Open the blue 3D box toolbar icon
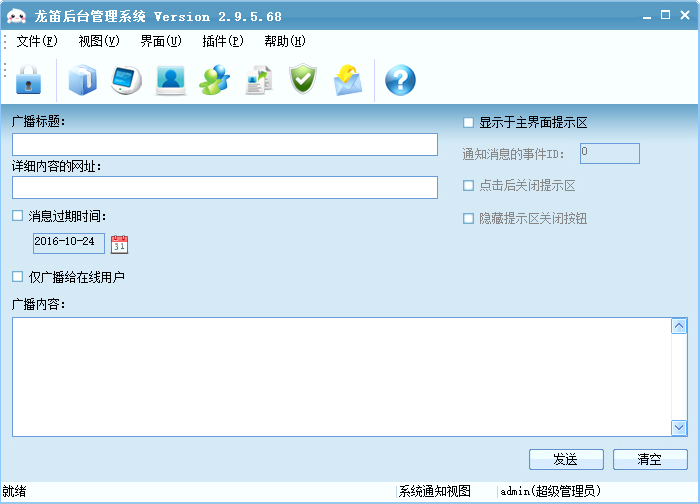Viewport: 700px width, 504px height. pyautogui.click(x=83, y=80)
